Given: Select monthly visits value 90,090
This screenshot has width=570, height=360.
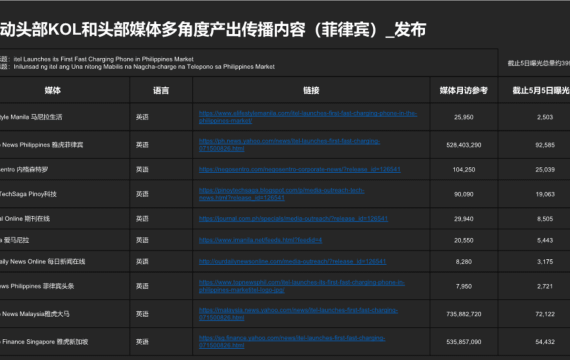Looking at the screenshot, I should 464,194.
